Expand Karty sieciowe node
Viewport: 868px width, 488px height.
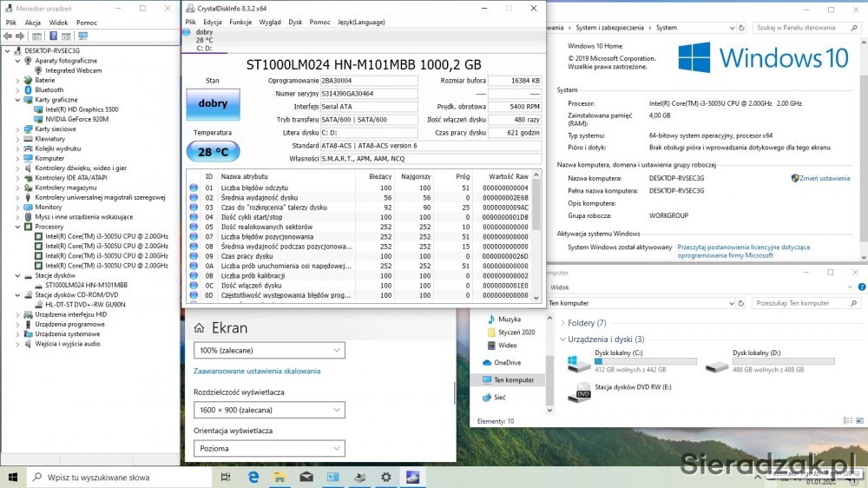point(17,129)
